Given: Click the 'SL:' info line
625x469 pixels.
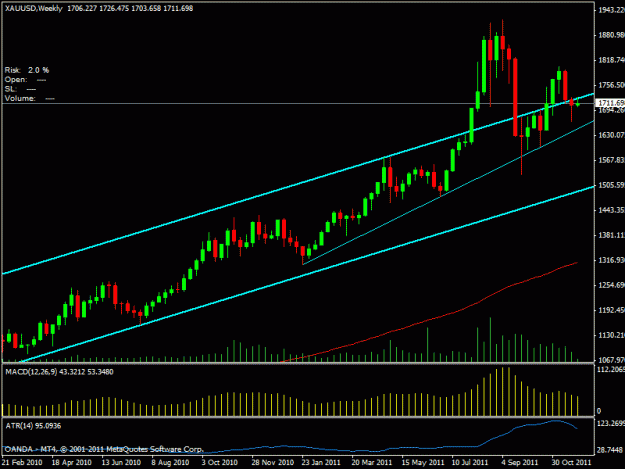Looking at the screenshot, I should point(20,89).
